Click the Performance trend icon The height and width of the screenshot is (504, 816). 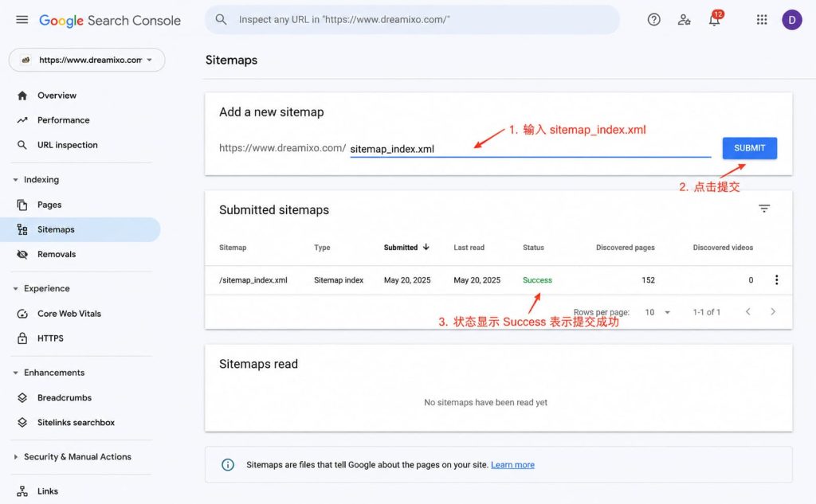(x=22, y=120)
